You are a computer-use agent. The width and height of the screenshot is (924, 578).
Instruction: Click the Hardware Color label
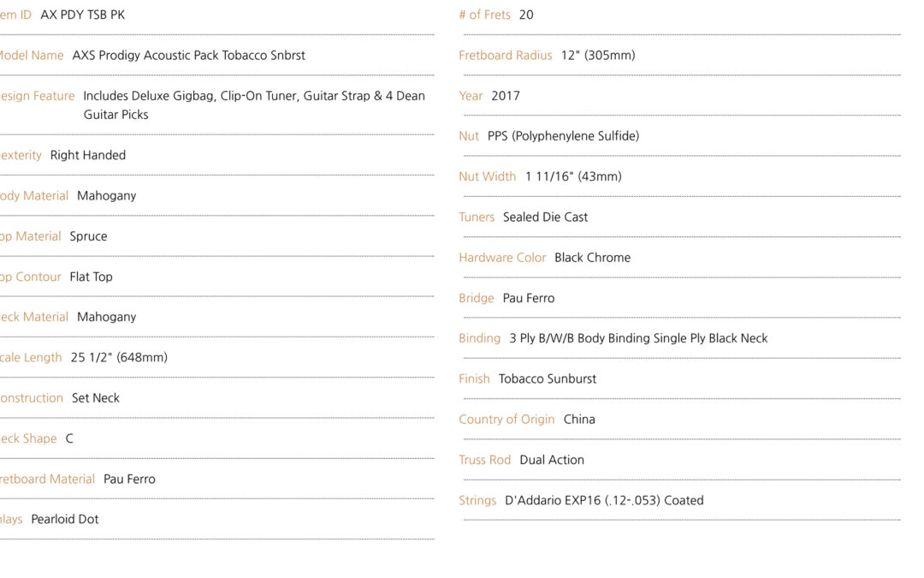502,258
